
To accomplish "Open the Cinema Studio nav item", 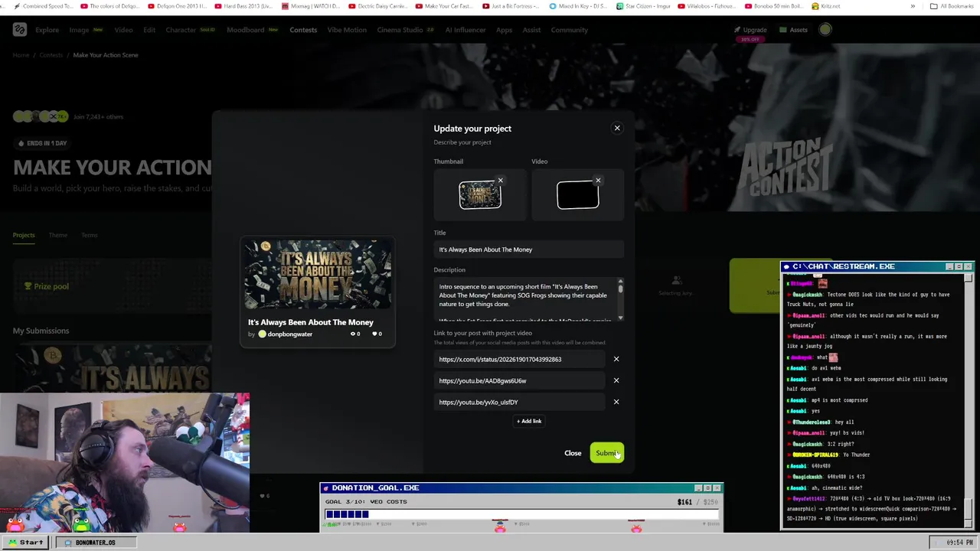I will coord(400,30).
